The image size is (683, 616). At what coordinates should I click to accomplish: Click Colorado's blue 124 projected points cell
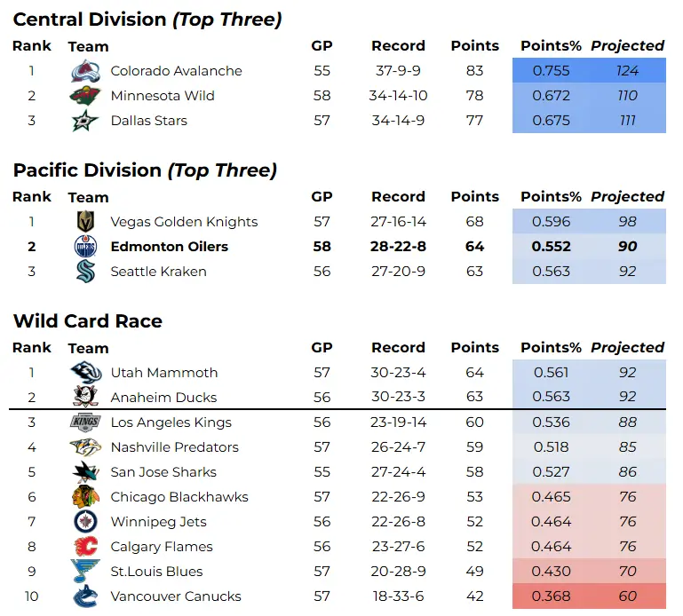(627, 71)
